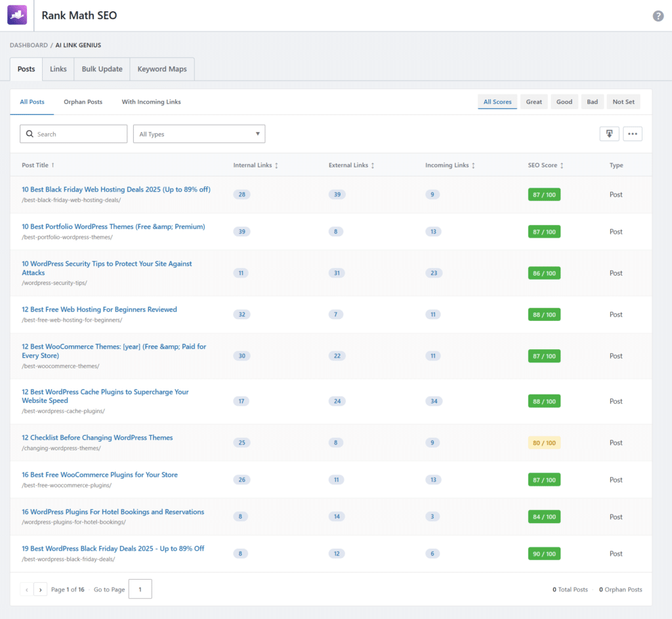Filter by Good score
Screen dimensions: 672x619
[564, 102]
